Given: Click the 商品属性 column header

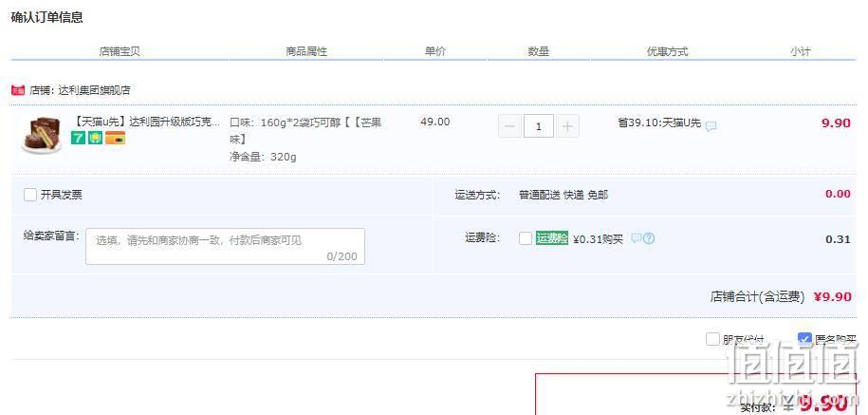Looking at the screenshot, I should [306, 51].
